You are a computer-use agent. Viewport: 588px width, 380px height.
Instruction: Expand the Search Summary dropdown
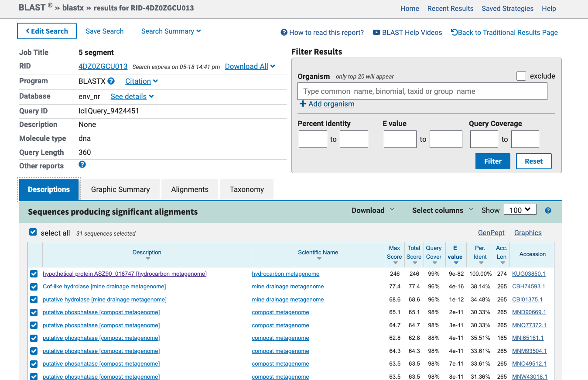point(171,31)
